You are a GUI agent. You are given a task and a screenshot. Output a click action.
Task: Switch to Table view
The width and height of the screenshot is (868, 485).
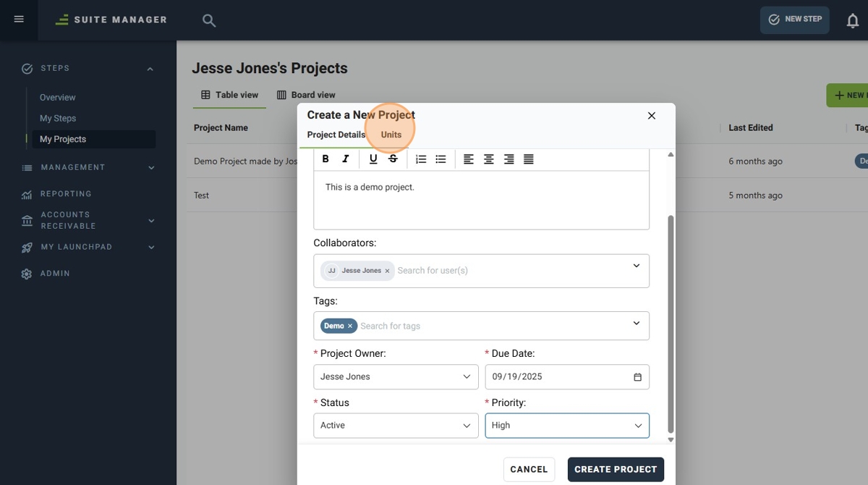click(229, 95)
